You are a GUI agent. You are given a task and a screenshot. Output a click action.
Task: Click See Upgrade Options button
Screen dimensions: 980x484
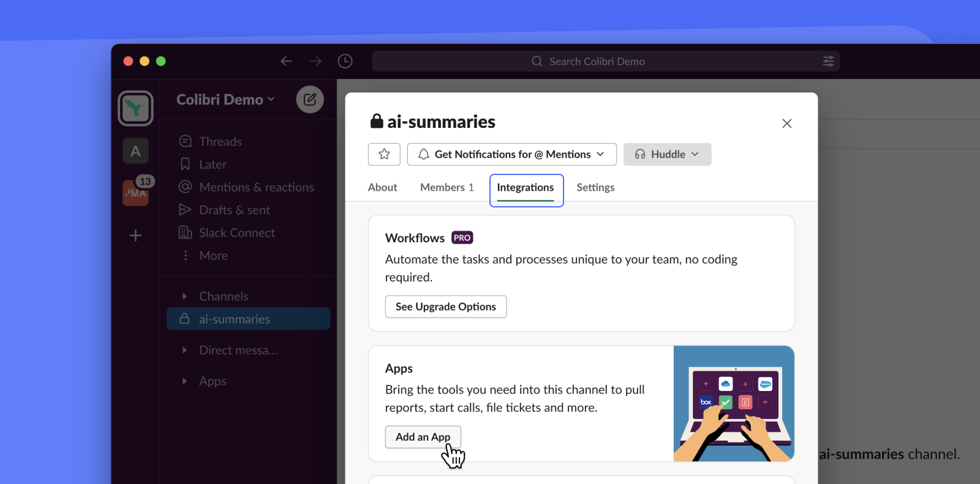[446, 307]
